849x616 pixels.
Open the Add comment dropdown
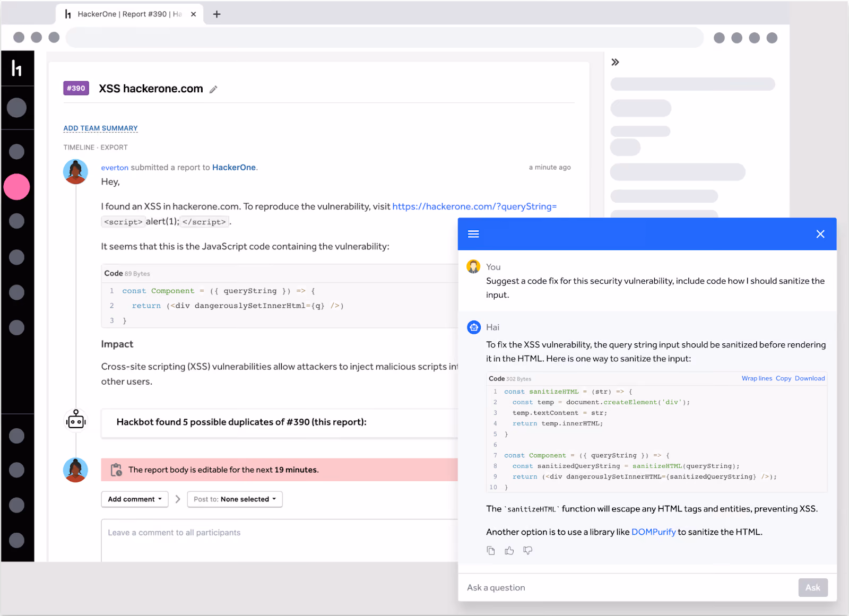[x=135, y=499]
